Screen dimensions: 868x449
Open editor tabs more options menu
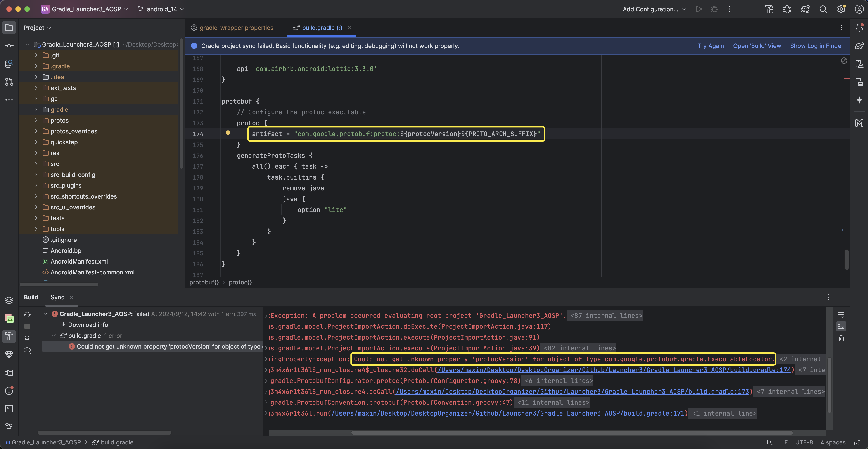pyautogui.click(x=841, y=28)
